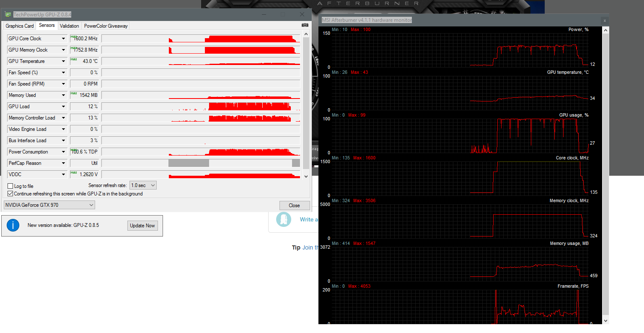The height and width of the screenshot is (333, 644).
Task: Click the Memory clock, MHz graph in Afterburner
Action: 460,221
